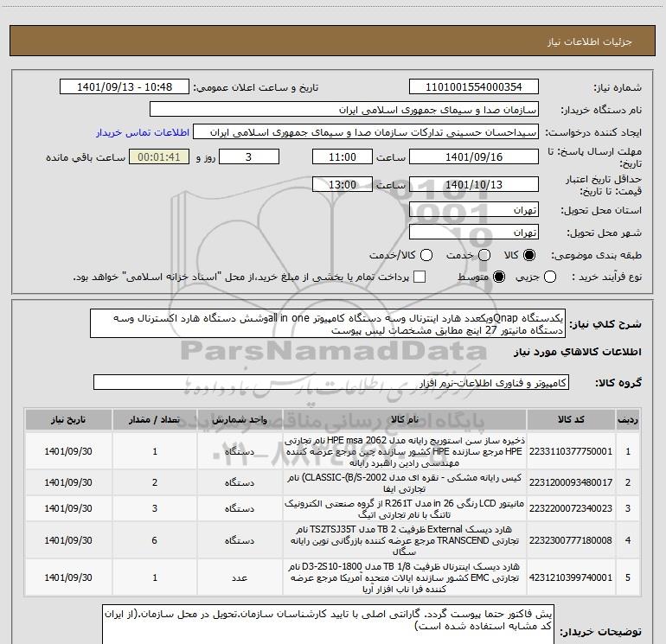This screenshot has height=644, width=666.
Task: Click the ردیف column header
Action: pyautogui.click(x=628, y=419)
